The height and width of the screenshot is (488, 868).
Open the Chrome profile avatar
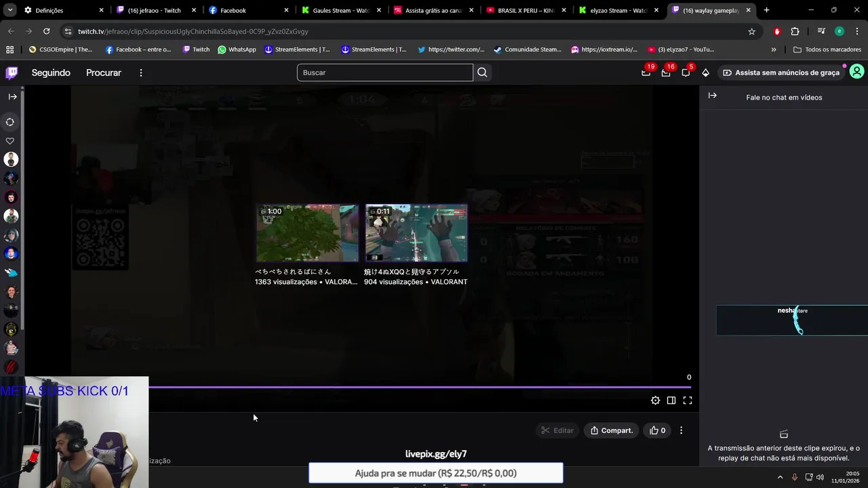click(840, 31)
